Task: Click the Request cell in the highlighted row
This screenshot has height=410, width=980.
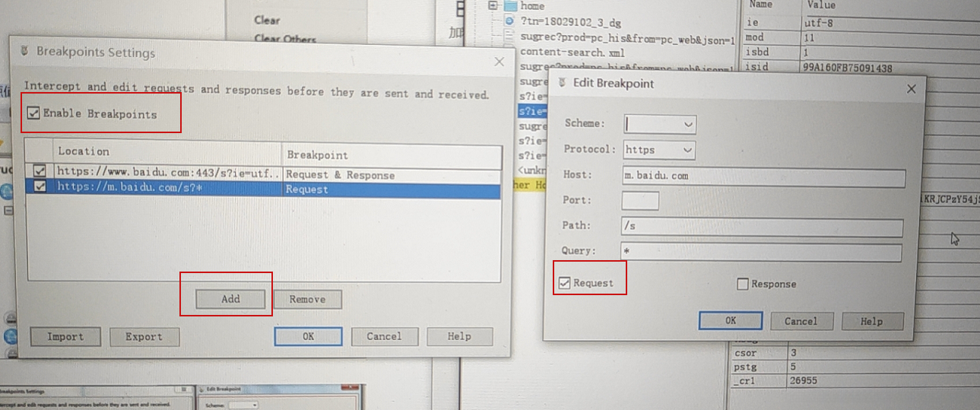Action: point(392,189)
